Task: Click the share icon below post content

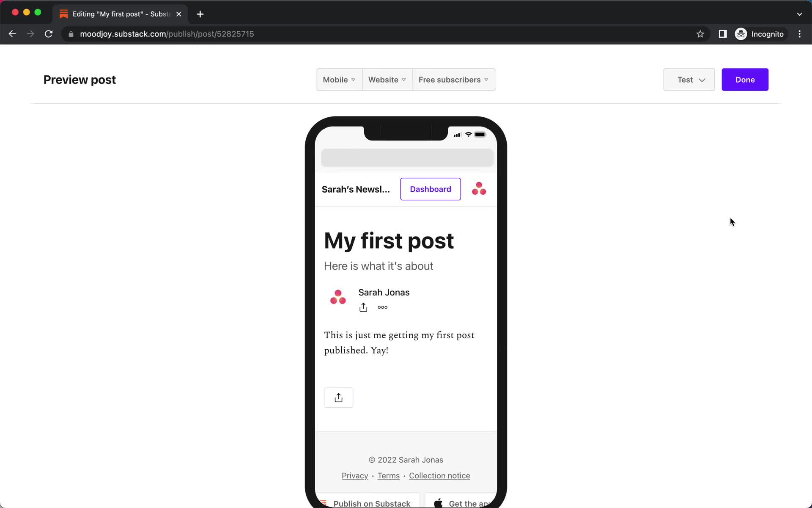Action: (x=338, y=397)
